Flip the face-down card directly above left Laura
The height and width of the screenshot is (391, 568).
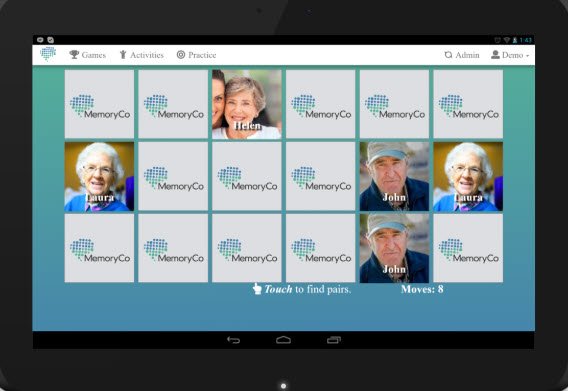[x=99, y=104]
